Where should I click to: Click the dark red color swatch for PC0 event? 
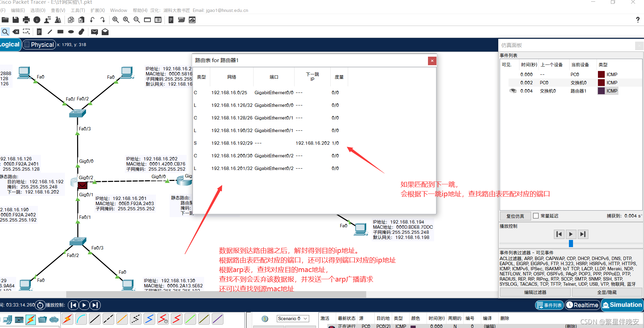[601, 74]
